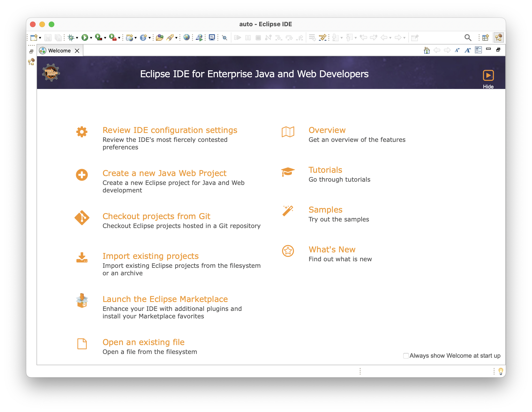This screenshot has height=412, width=532.
Task: Expand the Run button dropdown arrow
Action: click(91, 38)
